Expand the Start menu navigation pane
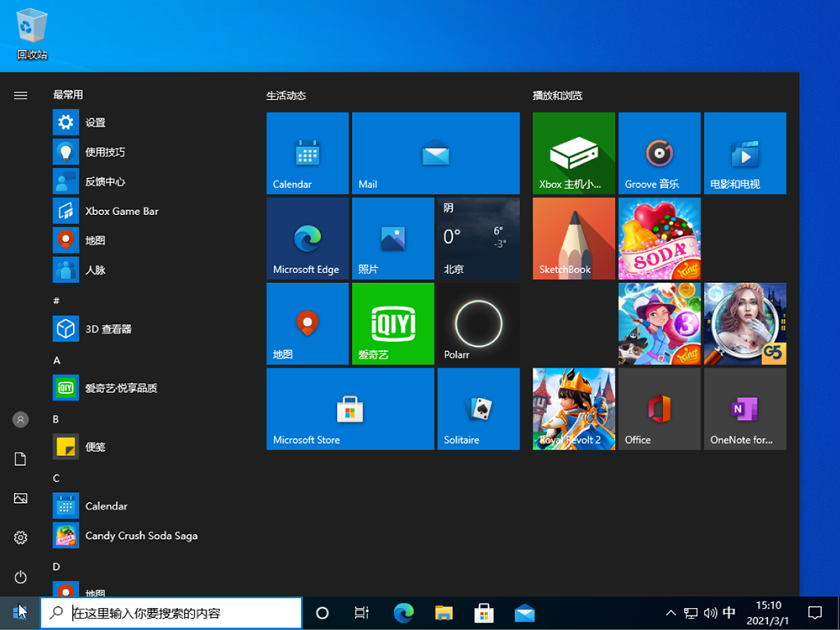 (21, 94)
